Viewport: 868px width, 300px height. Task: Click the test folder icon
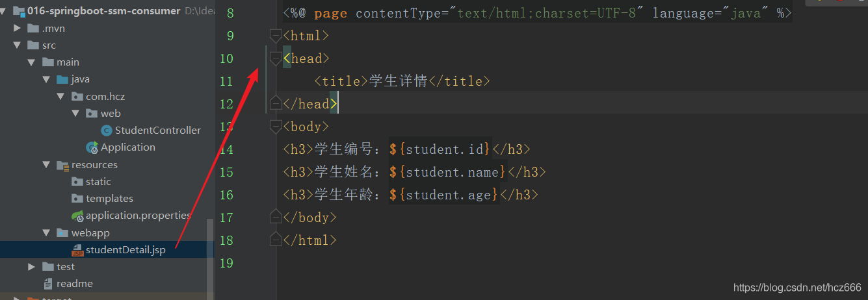coord(47,266)
